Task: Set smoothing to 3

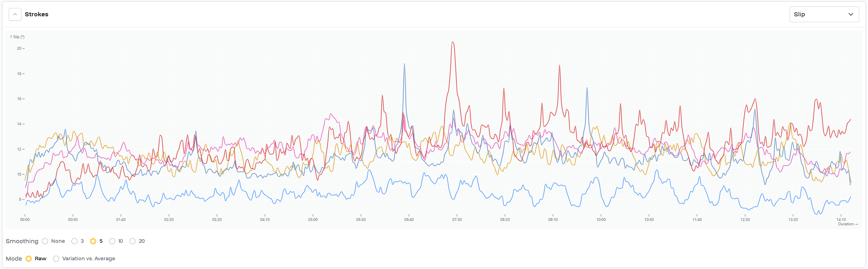Action: (x=74, y=241)
